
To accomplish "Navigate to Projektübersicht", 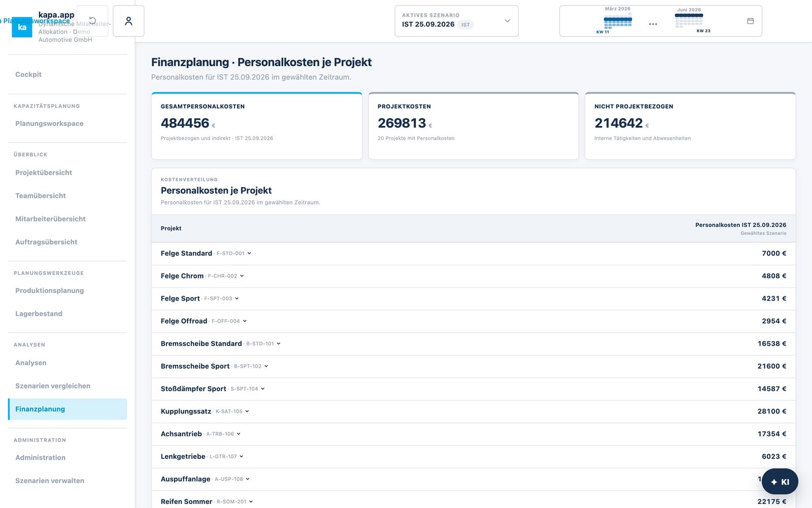I will point(67,173).
